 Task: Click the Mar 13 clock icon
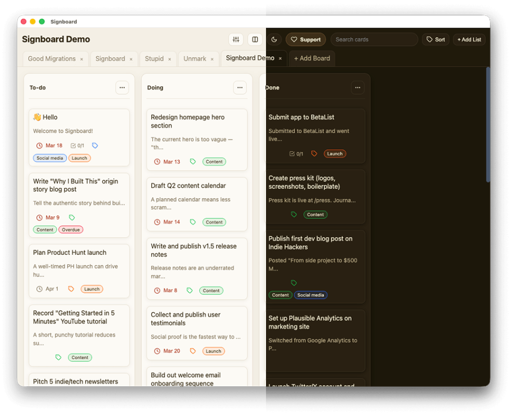click(157, 162)
